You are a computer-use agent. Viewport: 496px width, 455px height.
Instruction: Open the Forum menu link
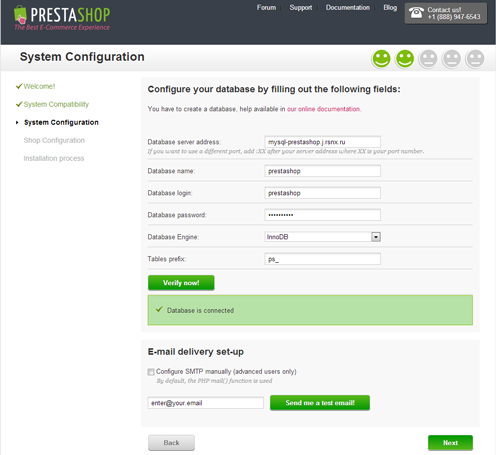[x=266, y=7]
